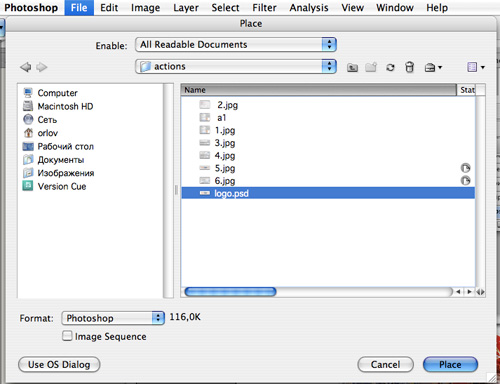Open the Edit menu
The height and width of the screenshot is (384, 500).
[109, 8]
